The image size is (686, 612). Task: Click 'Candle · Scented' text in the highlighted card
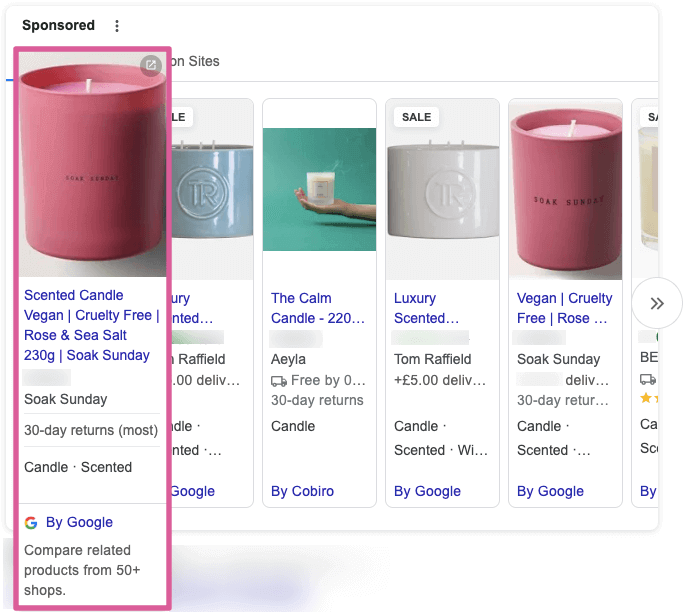pos(78,467)
